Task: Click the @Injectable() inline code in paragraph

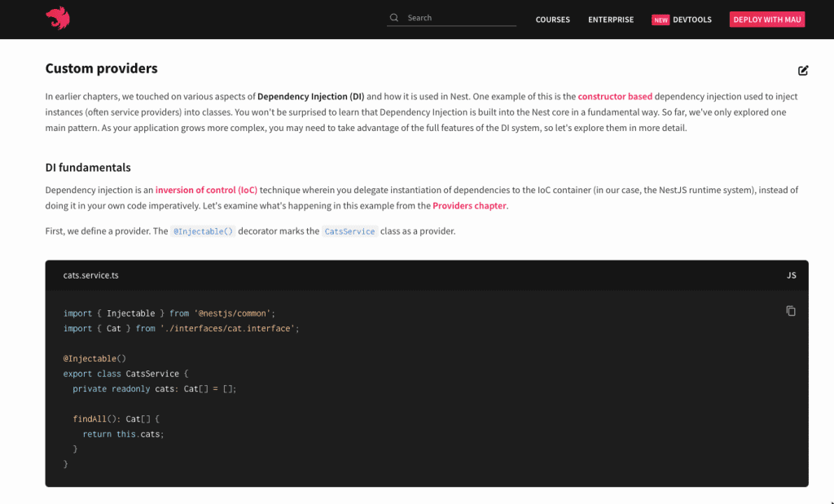Action: (x=203, y=231)
